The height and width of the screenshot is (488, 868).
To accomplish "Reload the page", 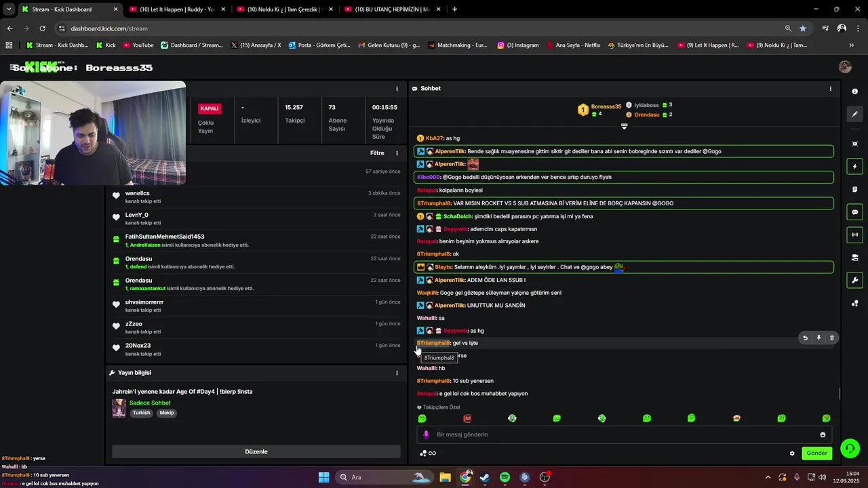I will [x=42, y=28].
